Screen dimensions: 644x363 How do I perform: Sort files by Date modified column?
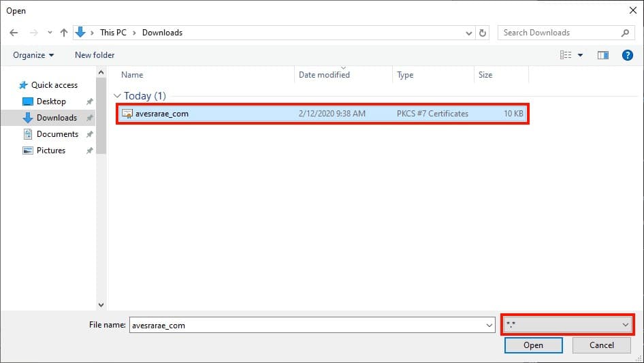click(324, 75)
